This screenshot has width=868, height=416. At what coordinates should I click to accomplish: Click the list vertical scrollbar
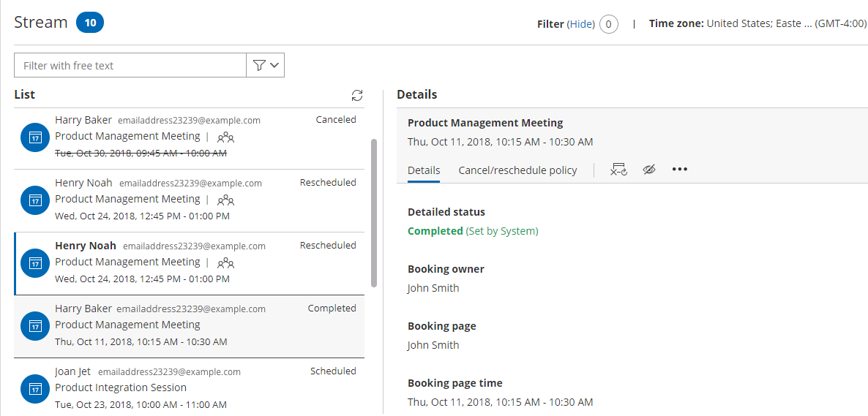tap(374, 212)
